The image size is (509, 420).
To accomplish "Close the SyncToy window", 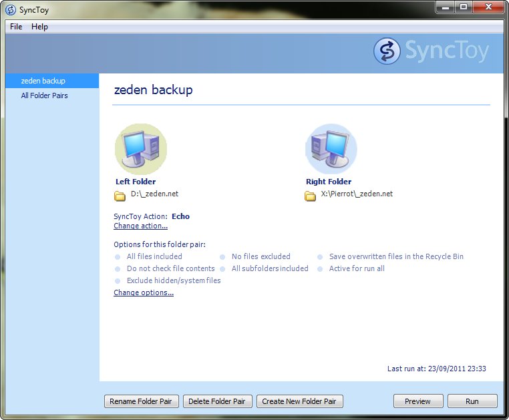I will point(488,7).
